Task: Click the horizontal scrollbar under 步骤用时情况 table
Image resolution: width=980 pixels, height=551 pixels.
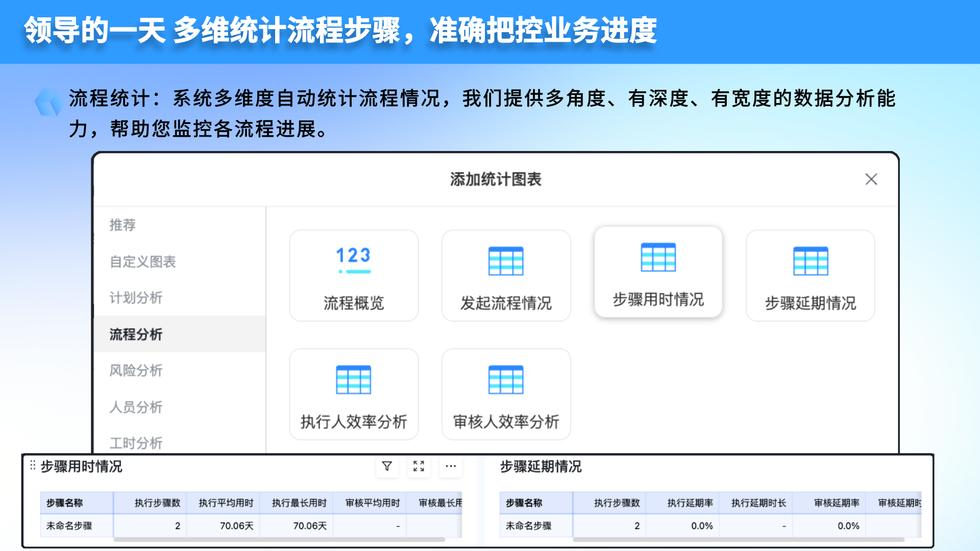Action: pyautogui.click(x=279, y=539)
